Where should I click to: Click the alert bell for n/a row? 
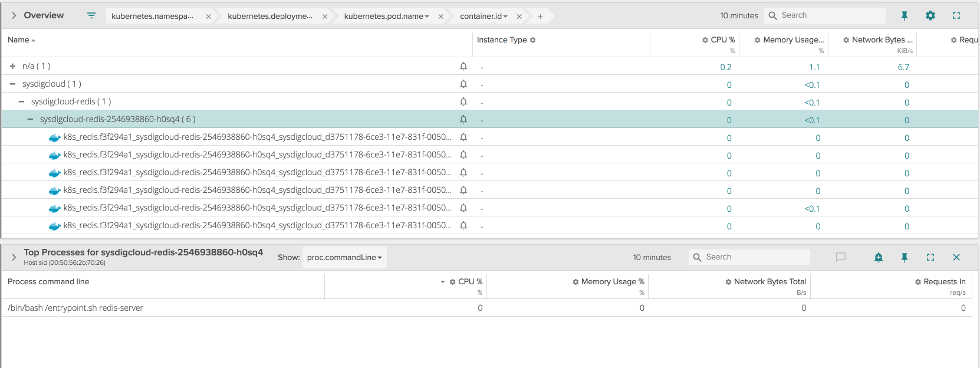(463, 66)
